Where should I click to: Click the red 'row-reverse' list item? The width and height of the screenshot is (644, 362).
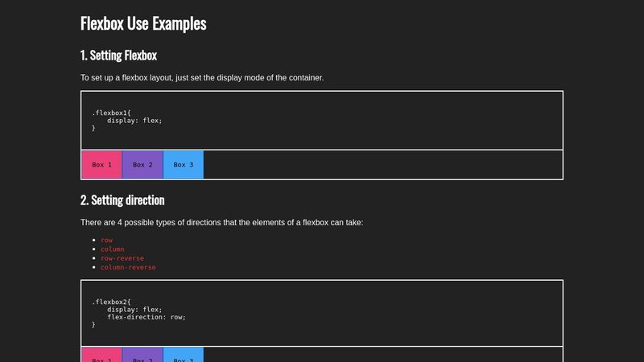click(122, 258)
